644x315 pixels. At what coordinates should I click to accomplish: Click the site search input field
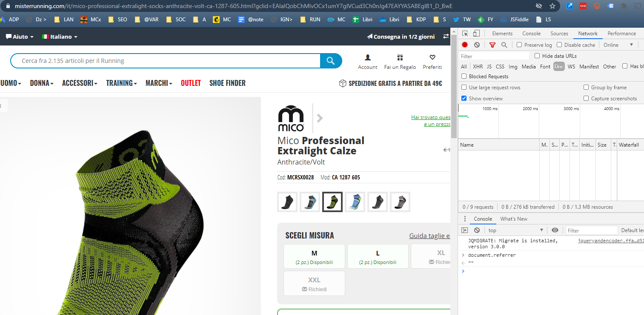click(165, 61)
